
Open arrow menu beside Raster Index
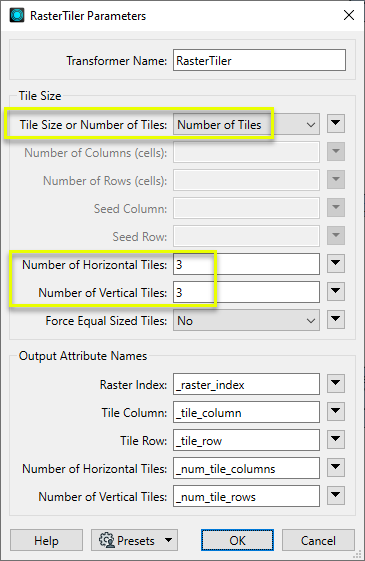[336, 384]
